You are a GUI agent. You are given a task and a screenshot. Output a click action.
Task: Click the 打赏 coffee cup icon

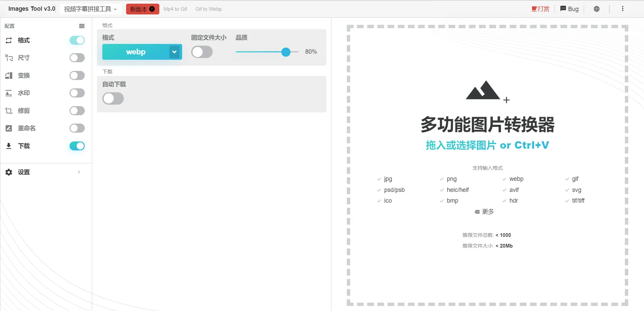pyautogui.click(x=534, y=9)
